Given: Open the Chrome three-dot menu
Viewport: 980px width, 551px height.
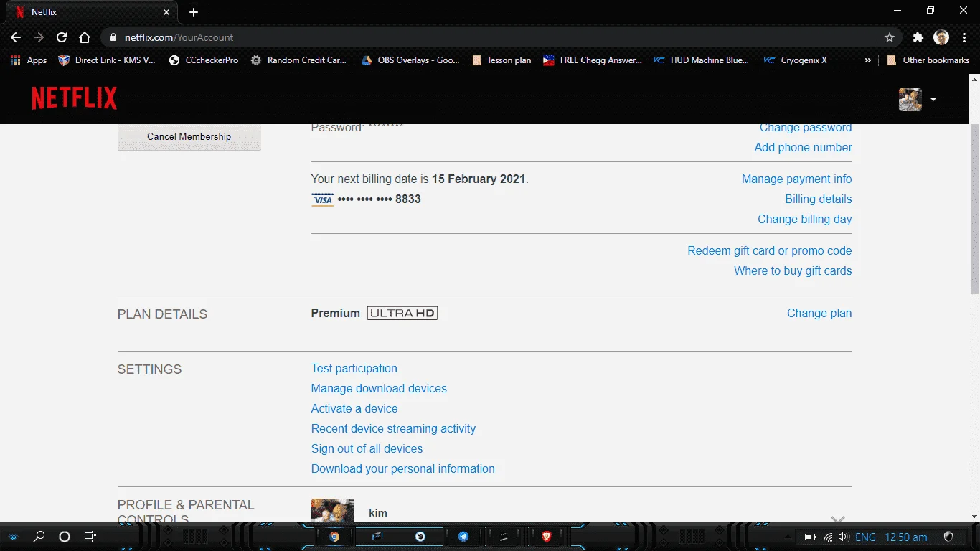Looking at the screenshot, I should 963,37.
